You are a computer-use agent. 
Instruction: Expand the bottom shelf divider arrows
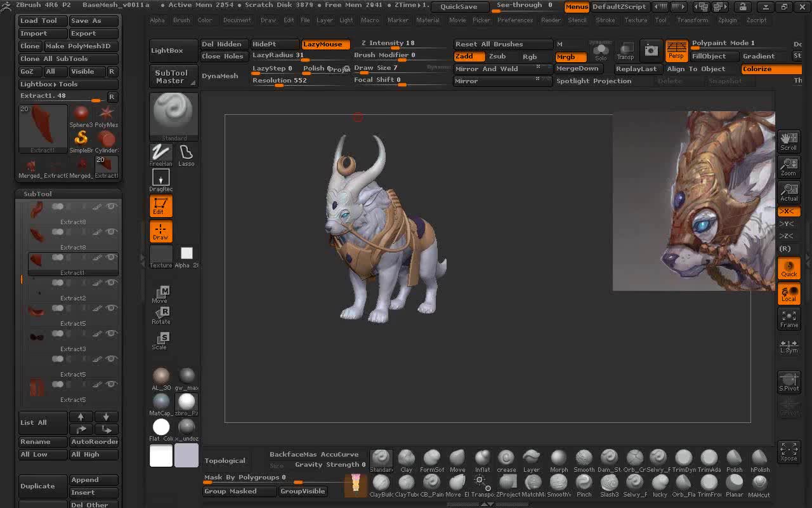pyautogui.click(x=487, y=504)
